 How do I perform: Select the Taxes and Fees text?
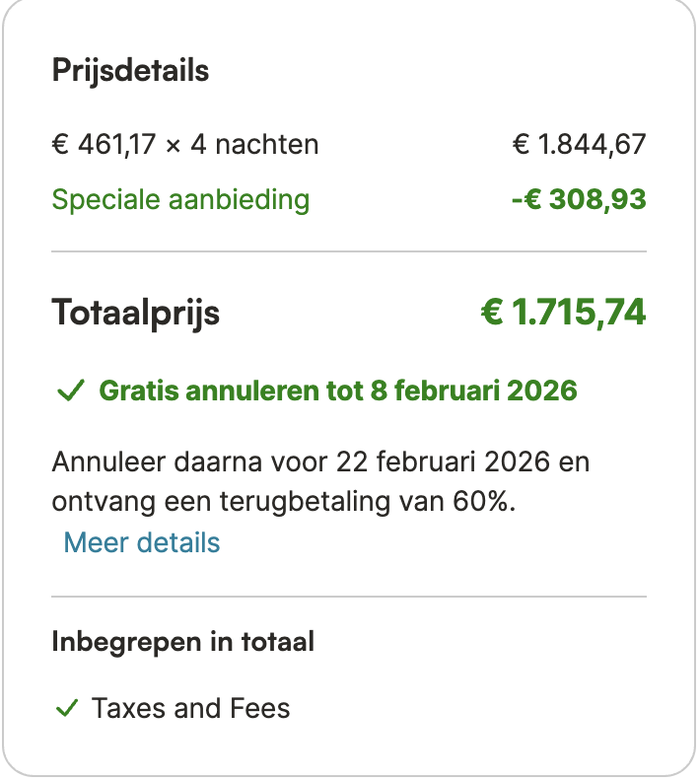pyautogui.click(x=191, y=708)
